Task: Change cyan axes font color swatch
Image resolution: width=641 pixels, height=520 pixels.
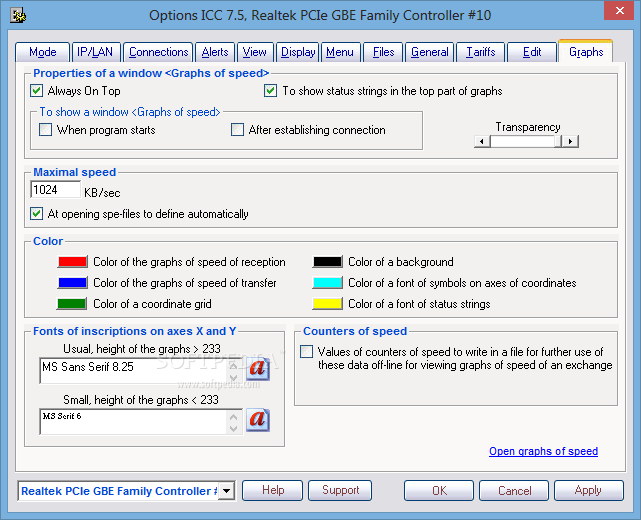Action: pyautogui.click(x=327, y=282)
